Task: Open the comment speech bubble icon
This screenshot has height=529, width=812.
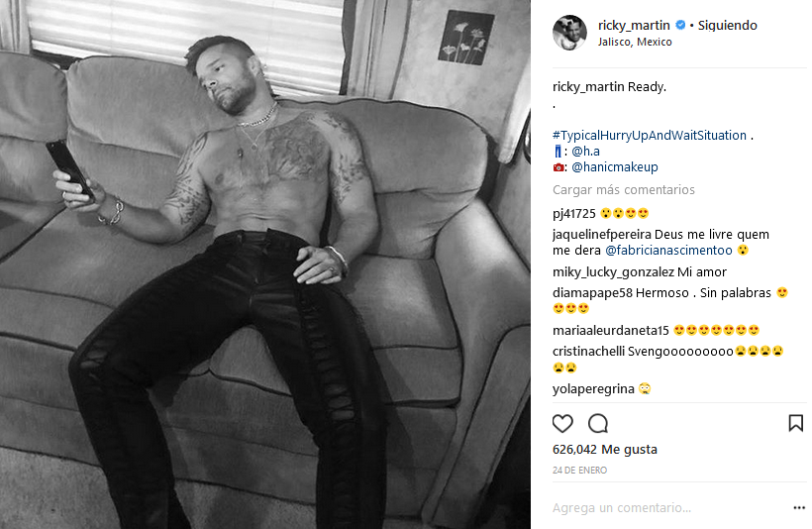Action: coord(597,423)
